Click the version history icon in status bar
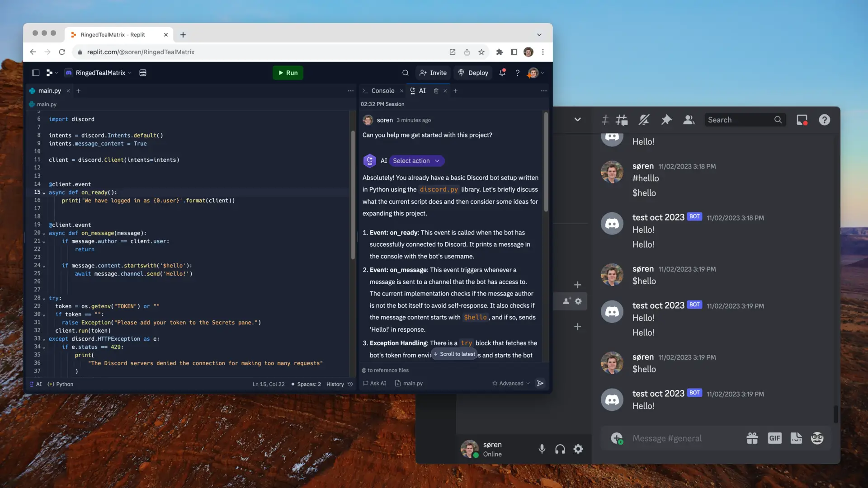Image resolution: width=868 pixels, height=488 pixels. click(x=349, y=384)
